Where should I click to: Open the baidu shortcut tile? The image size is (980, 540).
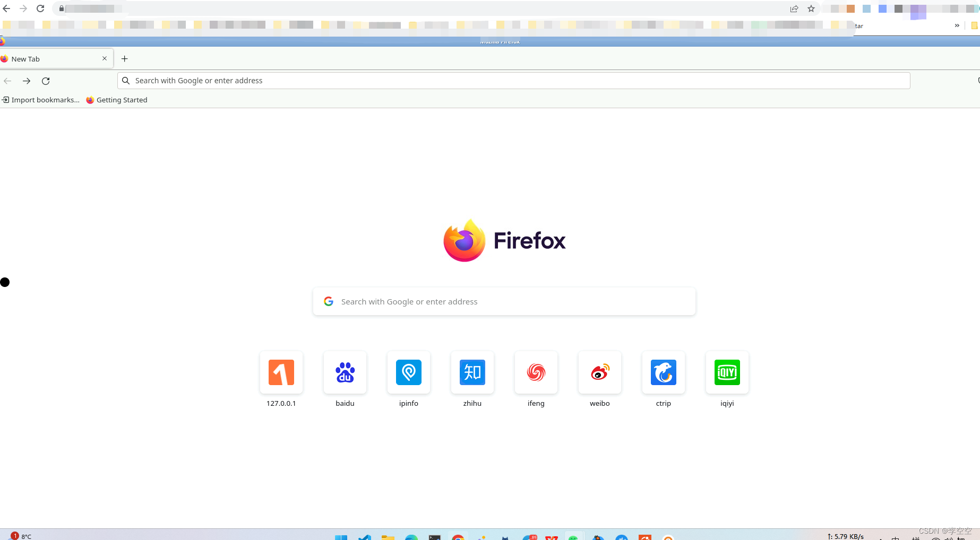tap(345, 372)
